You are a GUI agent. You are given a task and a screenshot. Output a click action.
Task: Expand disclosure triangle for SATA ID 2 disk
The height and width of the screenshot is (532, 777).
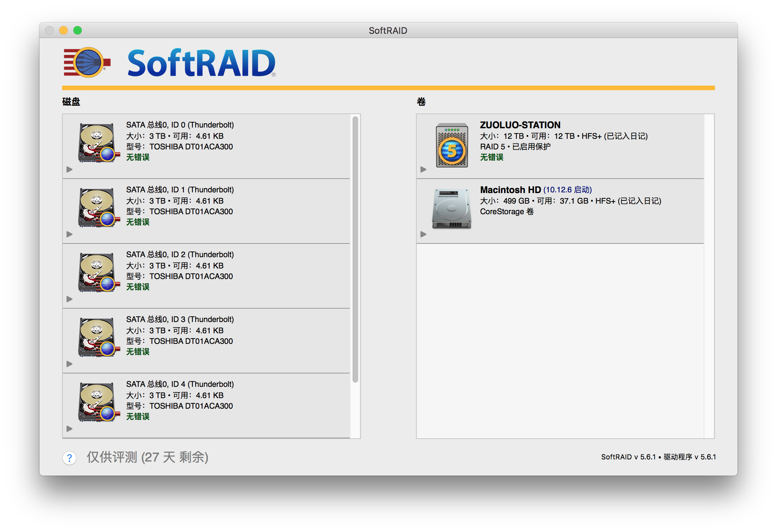point(69,299)
